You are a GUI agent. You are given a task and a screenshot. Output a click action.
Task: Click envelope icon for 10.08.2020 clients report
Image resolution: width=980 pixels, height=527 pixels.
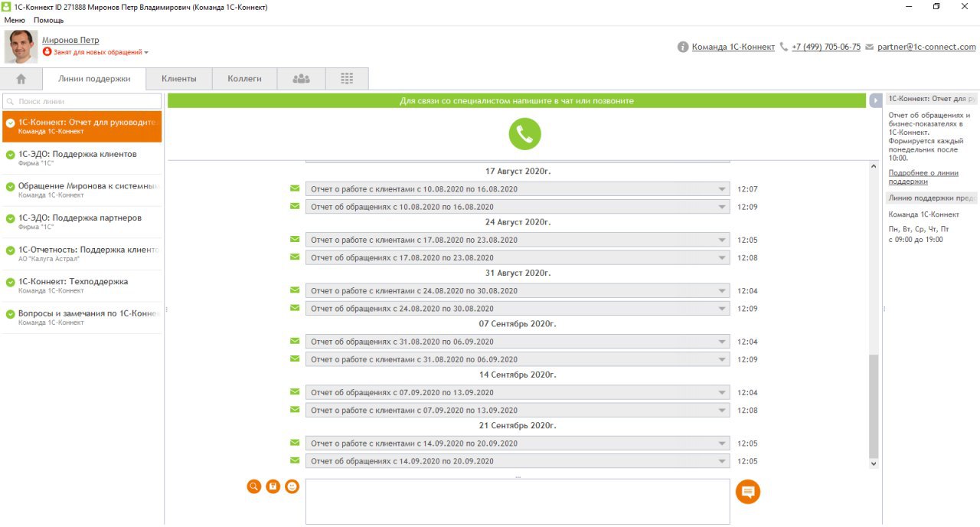(295, 188)
